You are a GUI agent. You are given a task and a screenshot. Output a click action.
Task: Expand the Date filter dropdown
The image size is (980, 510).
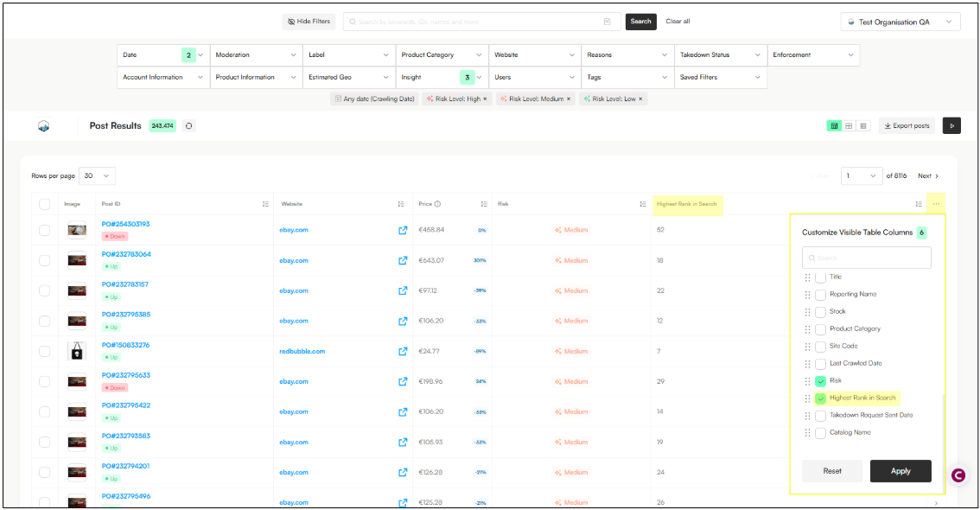pos(163,55)
